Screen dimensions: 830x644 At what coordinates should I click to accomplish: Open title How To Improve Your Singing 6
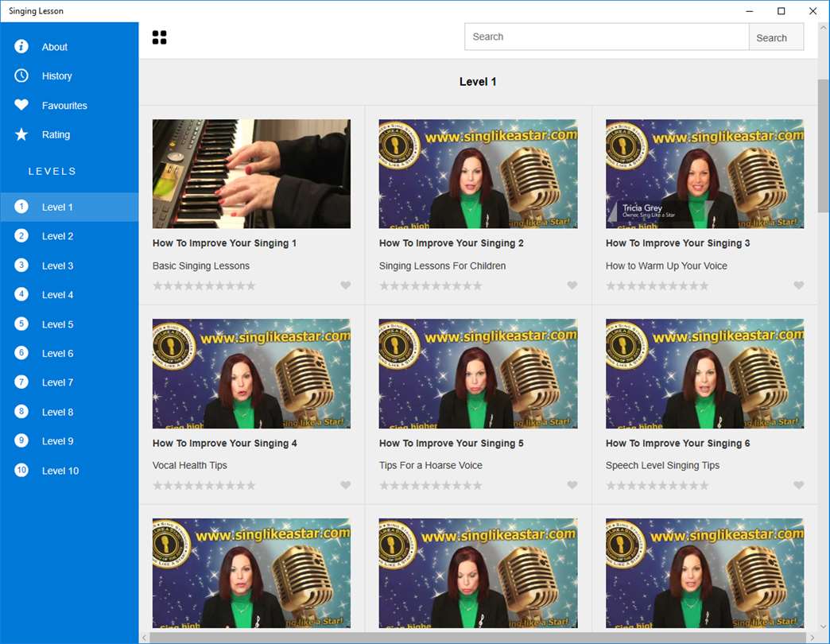(x=677, y=444)
